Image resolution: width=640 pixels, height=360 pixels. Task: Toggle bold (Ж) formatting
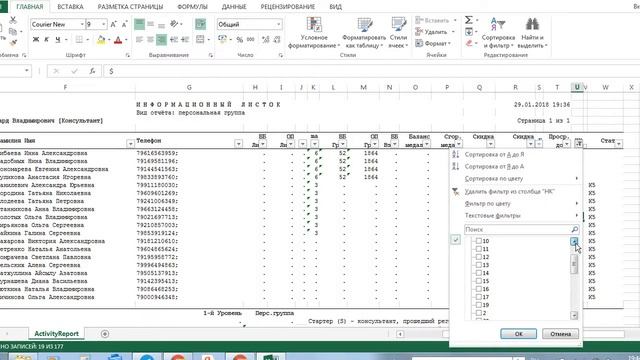(x=36, y=40)
